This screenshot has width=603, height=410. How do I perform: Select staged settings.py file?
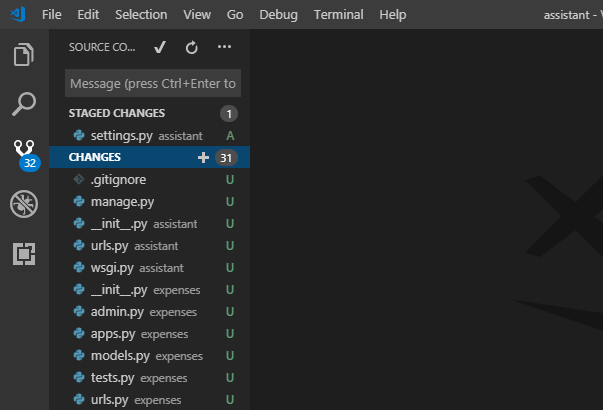click(x=122, y=135)
